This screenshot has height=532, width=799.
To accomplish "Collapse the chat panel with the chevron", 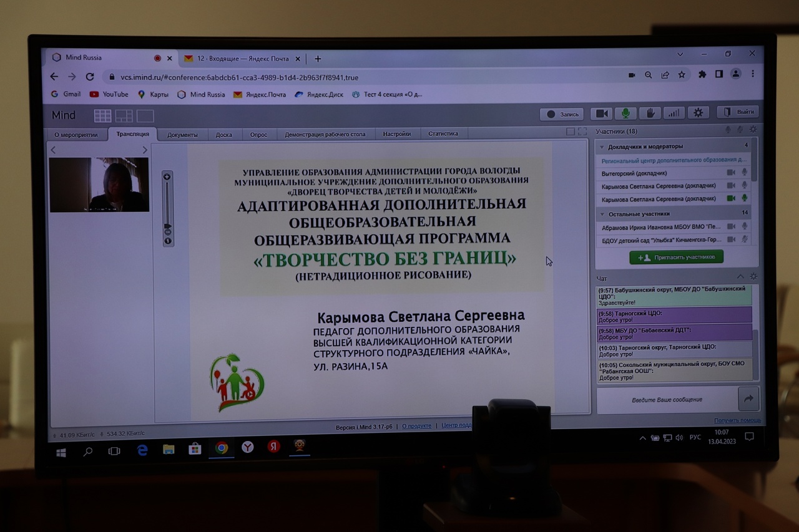I will click(x=740, y=277).
